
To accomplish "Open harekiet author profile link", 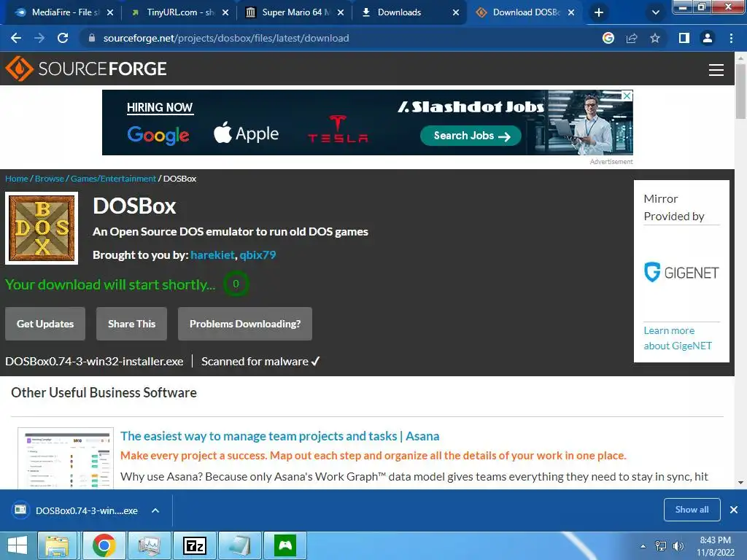I will (212, 254).
